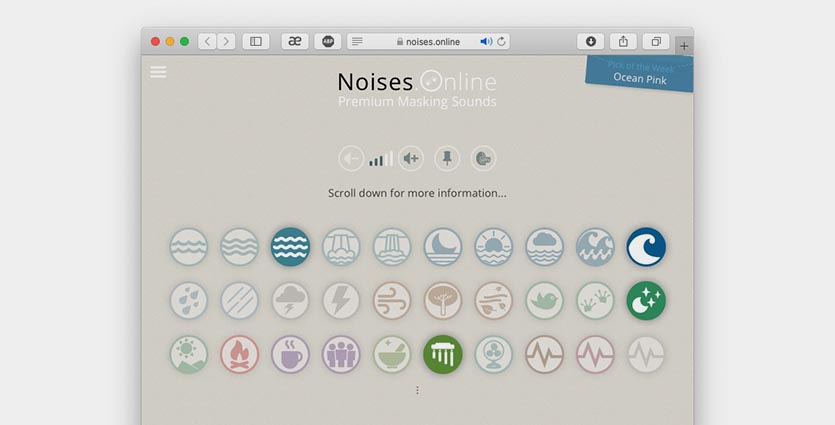Play the electric fan sound
Screen dimensions: 835x425
494,354
